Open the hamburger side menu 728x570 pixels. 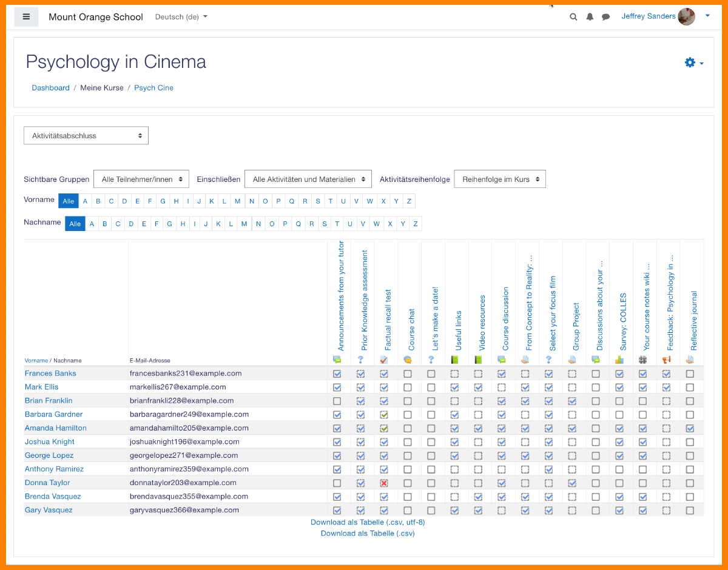[x=26, y=17]
